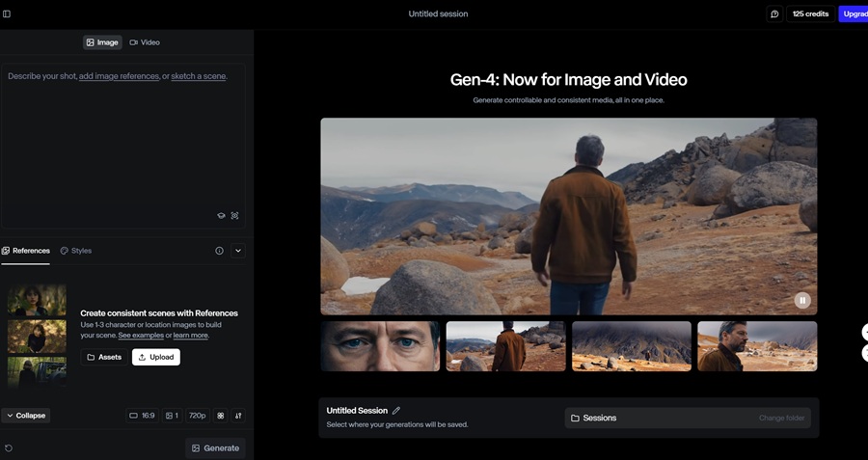This screenshot has height=460, width=868.
Task: Click the reset circular arrow icon
Action: click(x=9, y=448)
